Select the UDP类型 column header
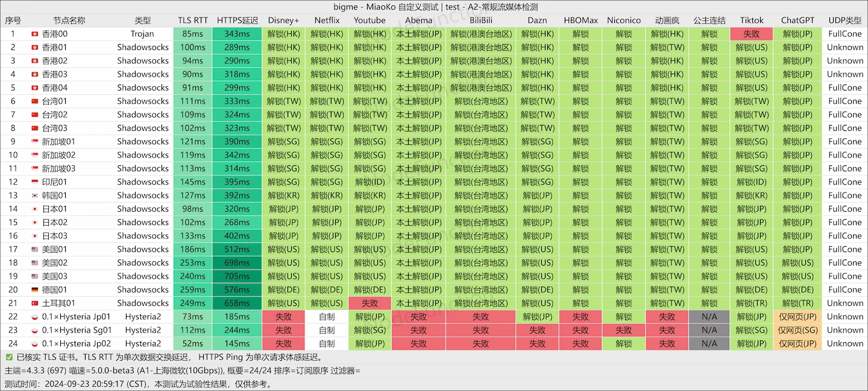 845,20
